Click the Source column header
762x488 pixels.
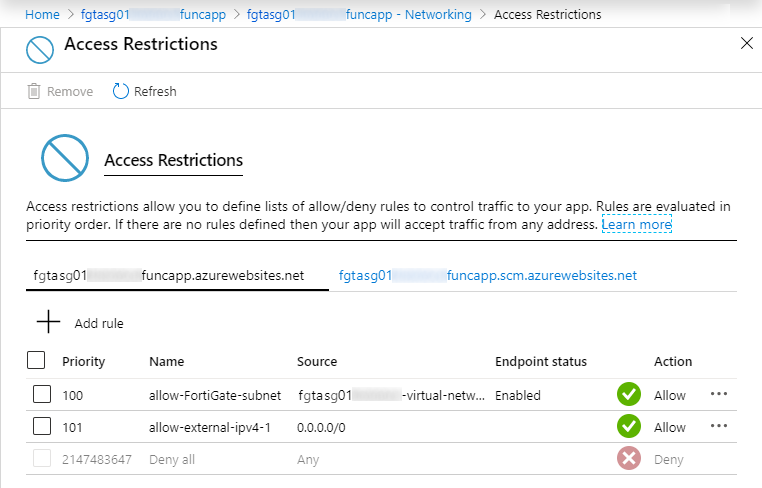click(317, 362)
